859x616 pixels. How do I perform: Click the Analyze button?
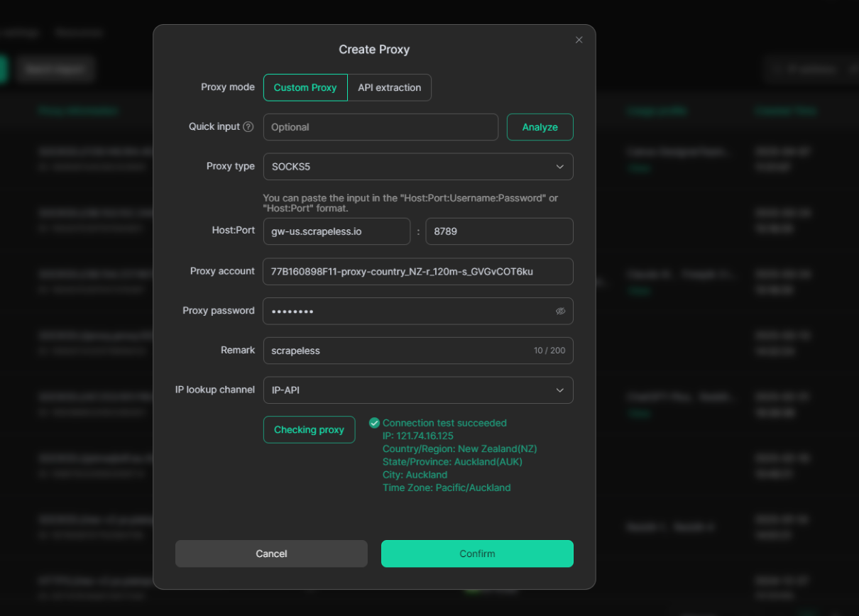540,127
